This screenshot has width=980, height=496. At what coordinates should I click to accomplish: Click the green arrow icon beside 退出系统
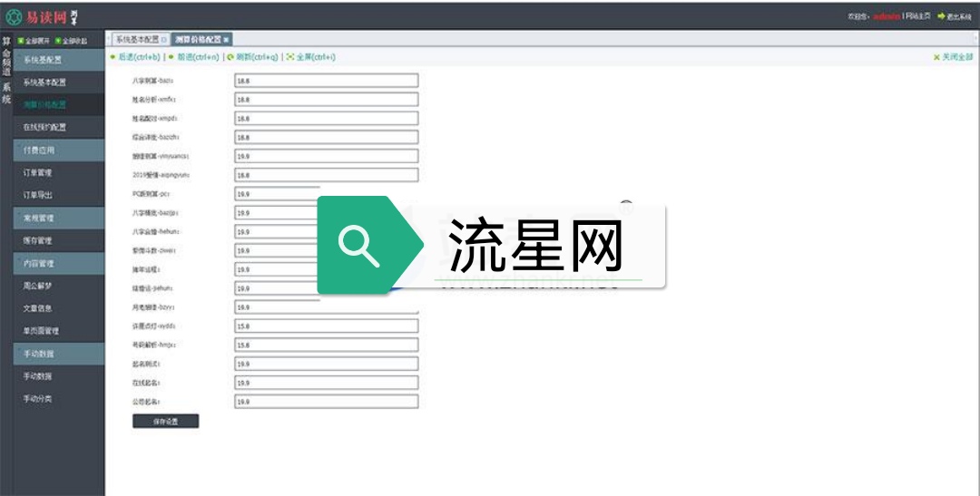pyautogui.click(x=941, y=16)
